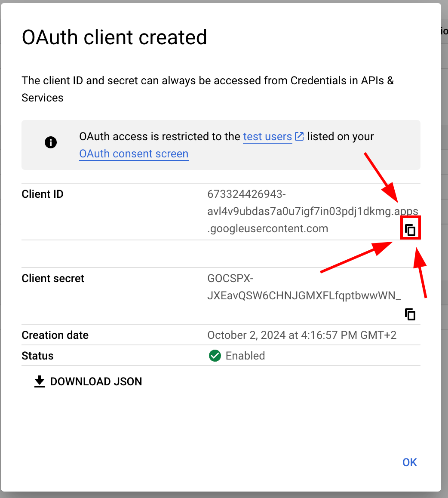Screen dimensions: 448x498
Task: Dismiss the dialog with the OK button
Action: point(409,462)
